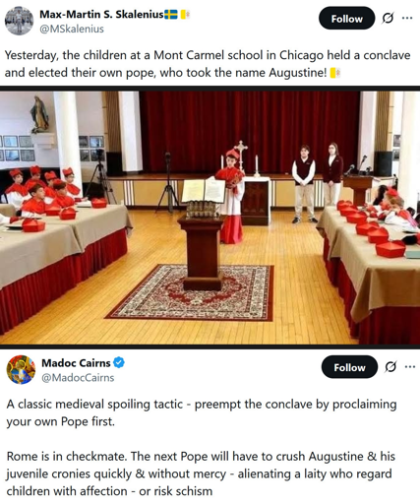
Task: Click the 'Rome is in checkmate' paragraph
Action: (x=201, y=473)
